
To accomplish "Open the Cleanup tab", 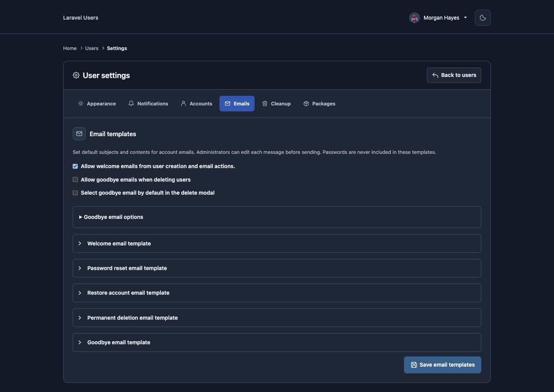I will point(276,103).
